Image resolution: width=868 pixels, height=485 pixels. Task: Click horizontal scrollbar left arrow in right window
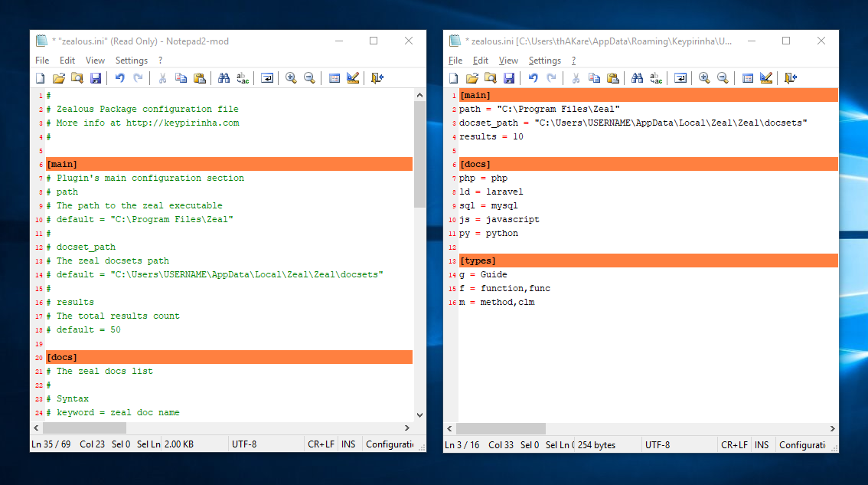(449, 428)
